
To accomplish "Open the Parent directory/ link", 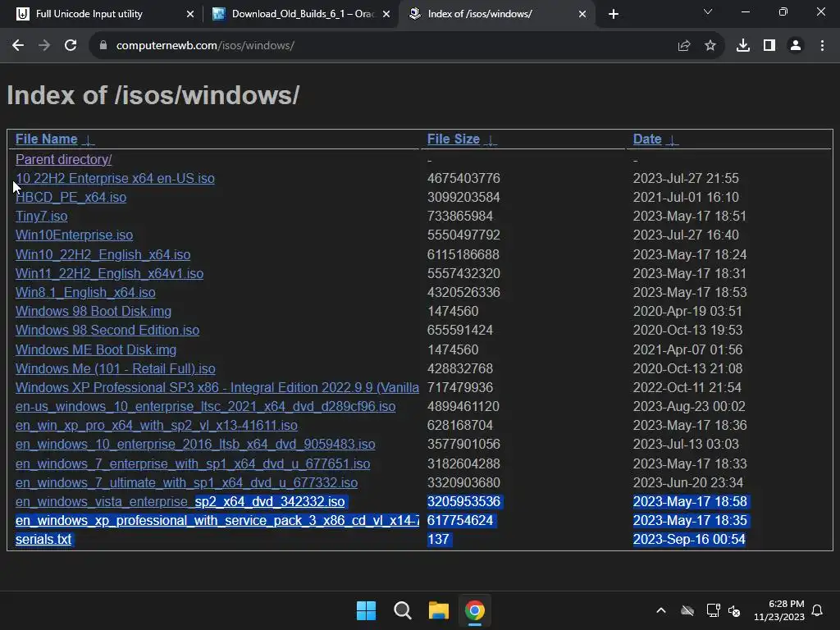I will (x=63, y=160).
